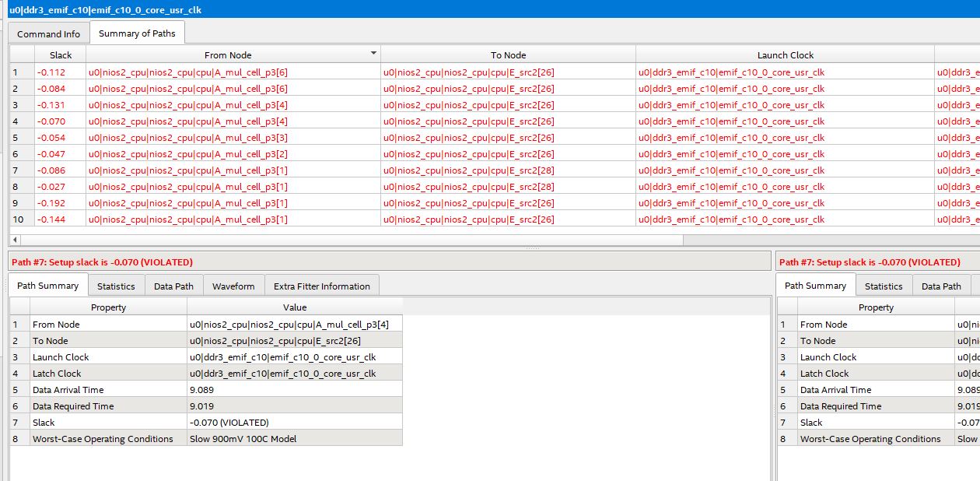Click Data Required Time value 9.019 in left summary

coord(295,406)
